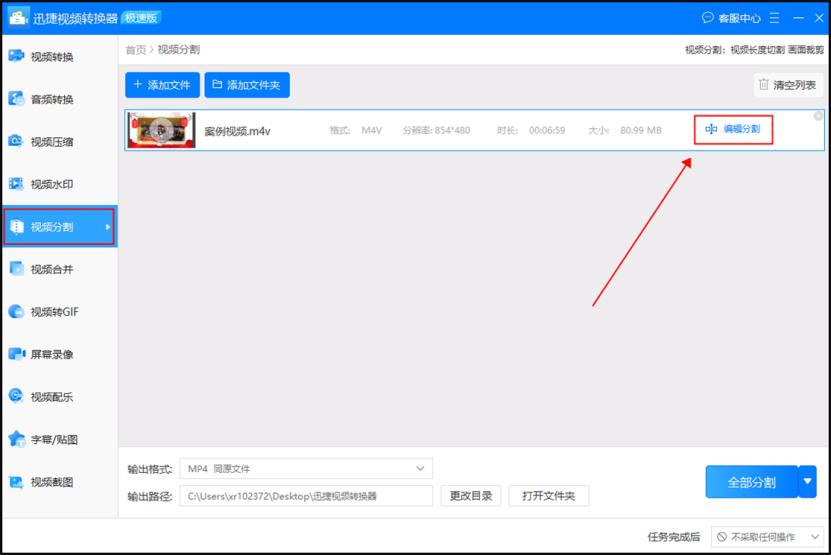The image size is (831, 555).
Task: Select the file name 案例视频.m4v
Action: point(237,131)
